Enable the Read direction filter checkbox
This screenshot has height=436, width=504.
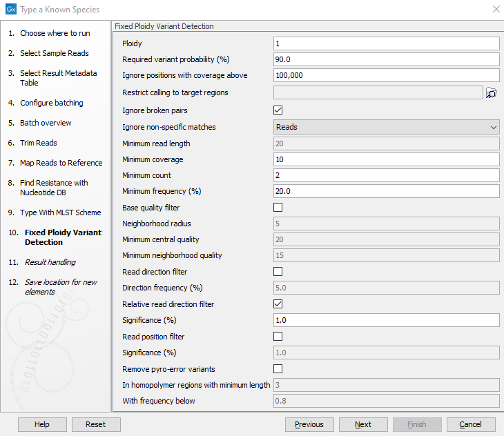click(x=278, y=272)
